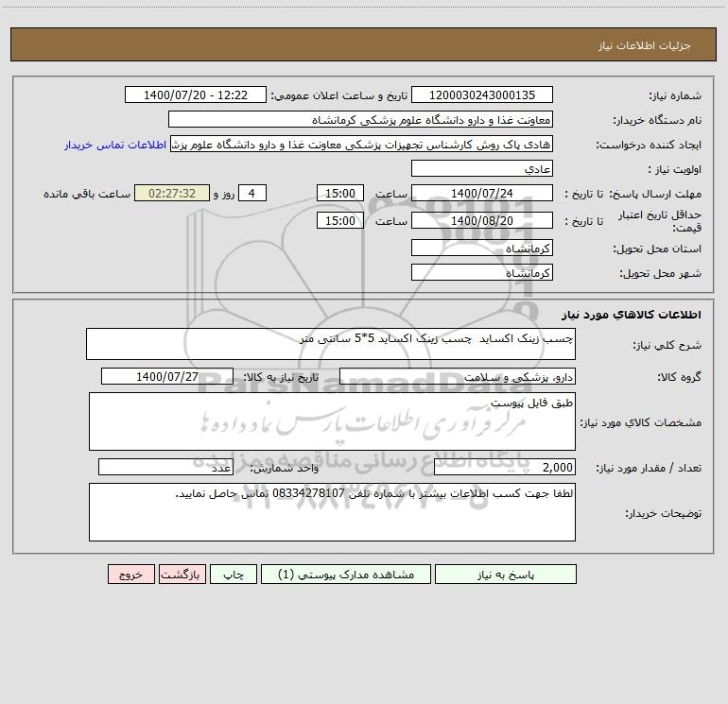The width and height of the screenshot is (728, 704).
Task: Click the 'نام دستگاه خریدار:' label
Action: (x=657, y=120)
